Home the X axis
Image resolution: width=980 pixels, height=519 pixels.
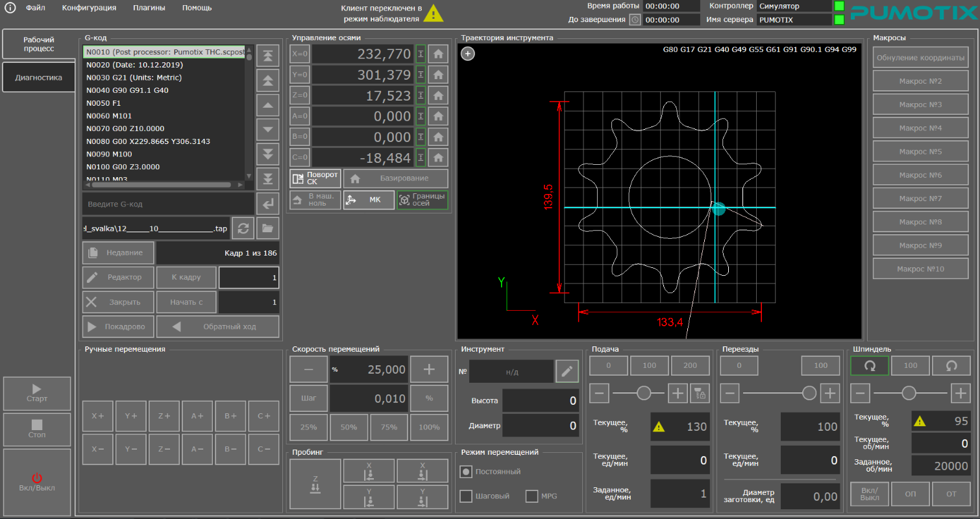pyautogui.click(x=439, y=54)
